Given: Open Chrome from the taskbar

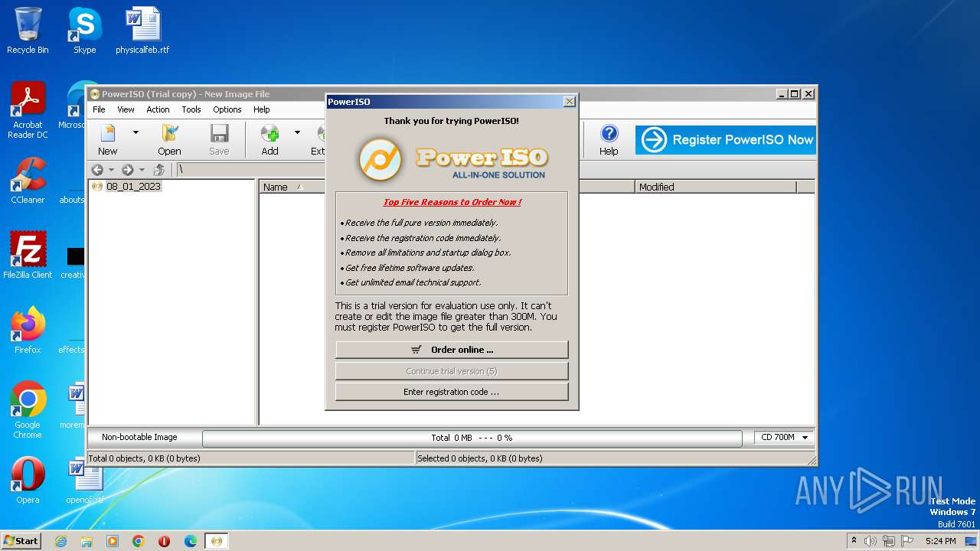Looking at the screenshot, I should coord(139,541).
